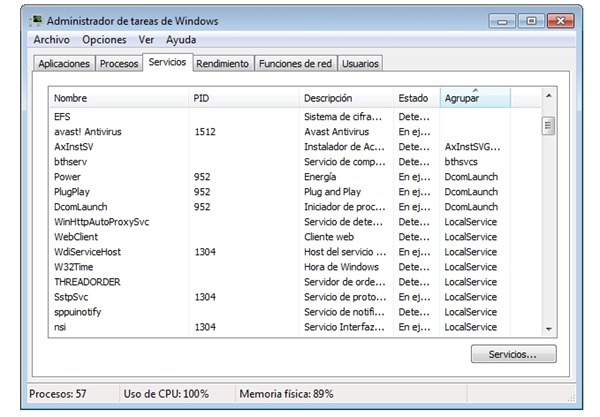Switch to the Rendimiento tab

[223, 64]
